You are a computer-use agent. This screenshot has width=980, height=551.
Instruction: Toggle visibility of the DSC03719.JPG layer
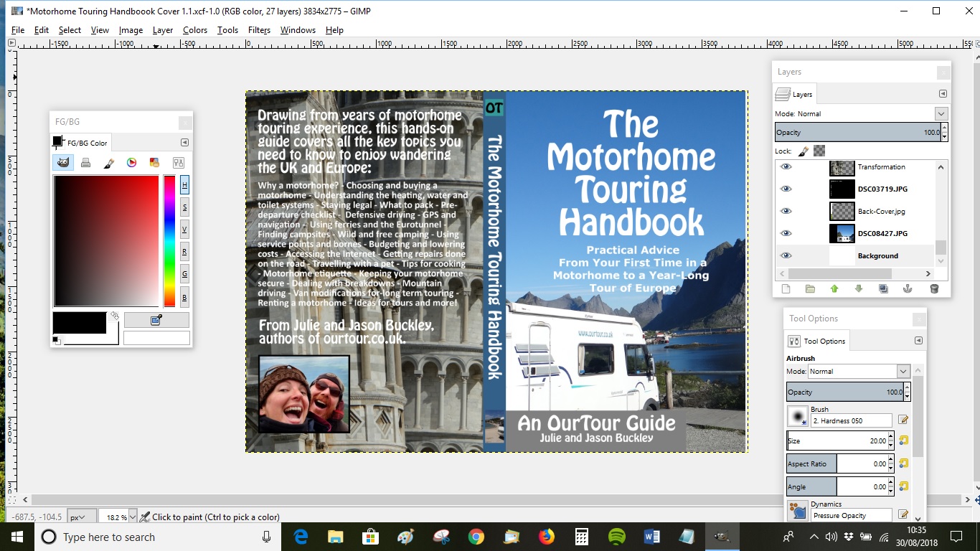[786, 189]
